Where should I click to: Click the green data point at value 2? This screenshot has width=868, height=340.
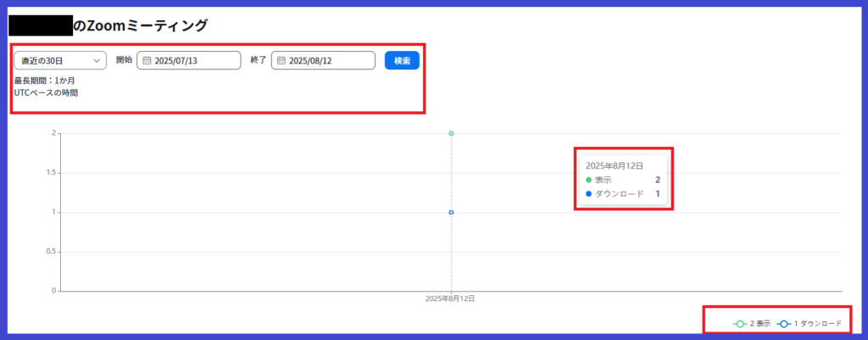click(451, 133)
